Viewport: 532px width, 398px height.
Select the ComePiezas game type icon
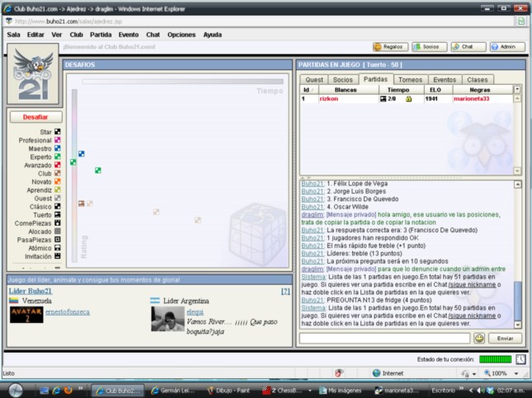58,223
